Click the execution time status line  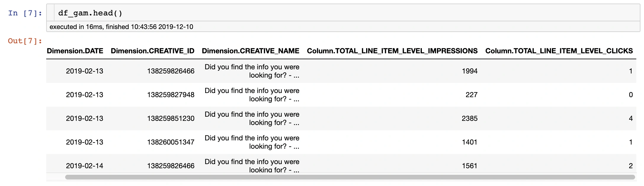click(x=121, y=27)
